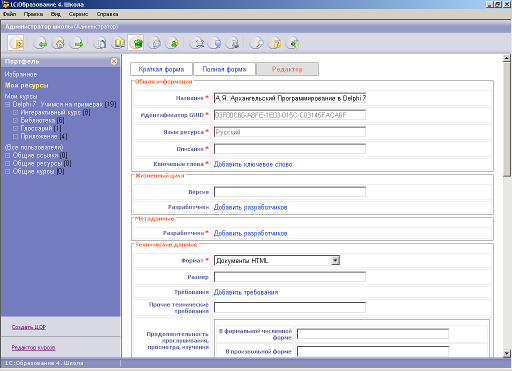Select the Библиотека [6] tree item
Screen dimensions: 512x371
click(42, 120)
